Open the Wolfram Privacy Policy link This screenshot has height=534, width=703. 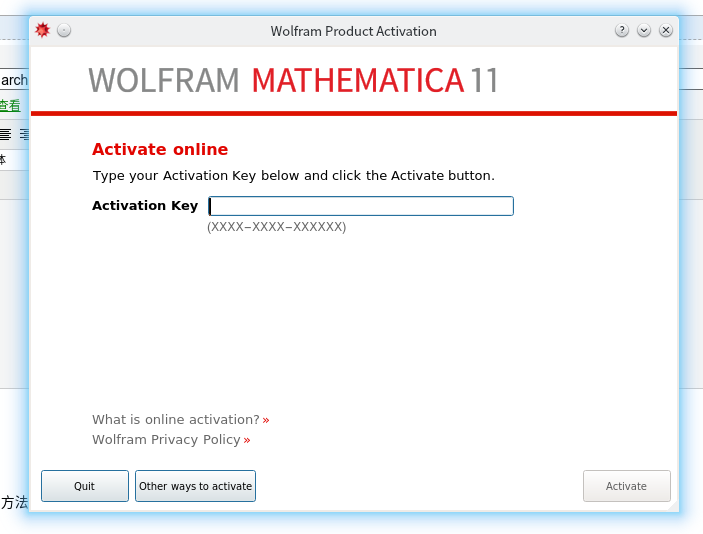(x=166, y=440)
